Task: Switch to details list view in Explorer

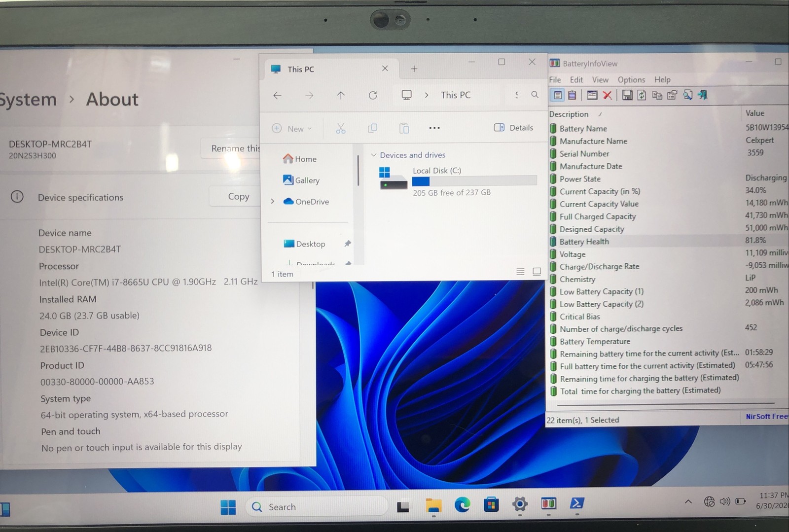Action: coord(520,272)
